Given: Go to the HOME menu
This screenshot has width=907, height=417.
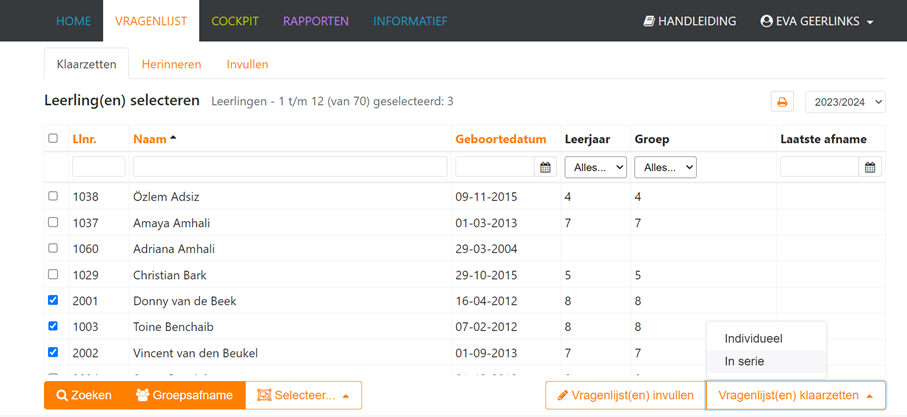Looking at the screenshot, I should [73, 21].
